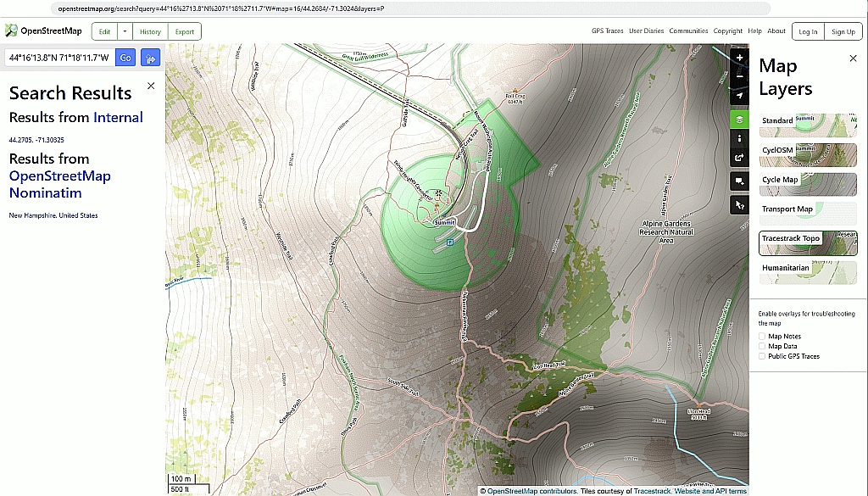
Task: Click the Summit label on map
Action: [x=444, y=222]
